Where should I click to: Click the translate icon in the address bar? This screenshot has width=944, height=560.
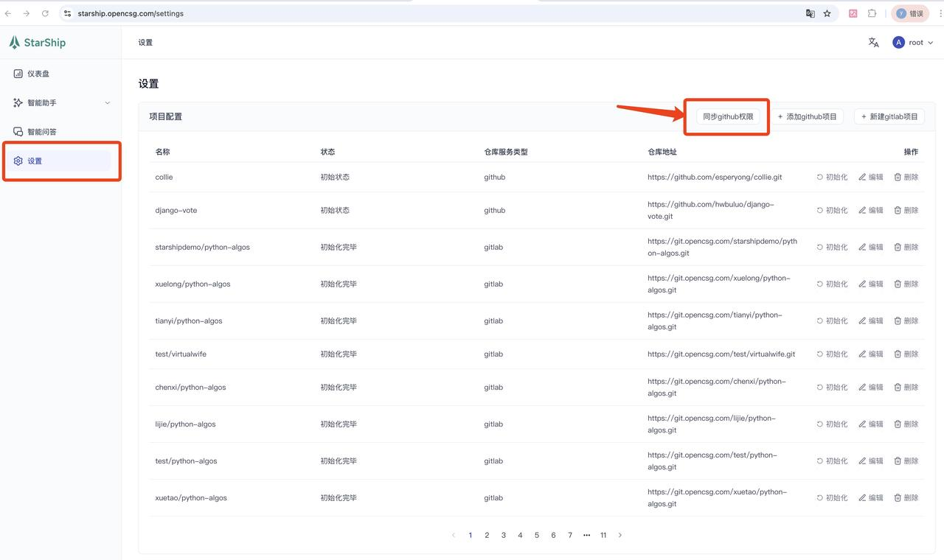pos(809,13)
